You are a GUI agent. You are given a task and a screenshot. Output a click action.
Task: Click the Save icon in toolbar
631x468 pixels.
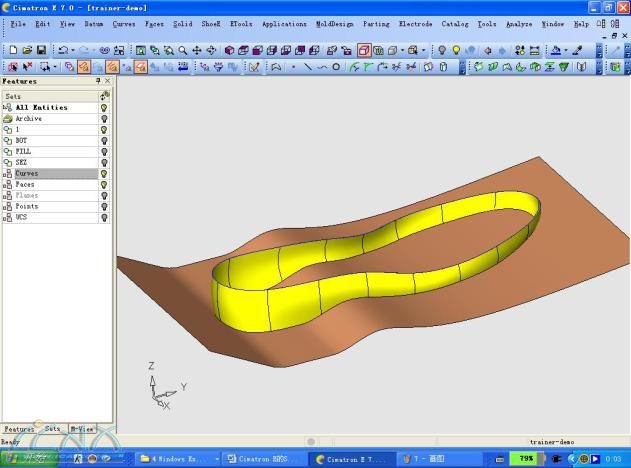pos(41,50)
